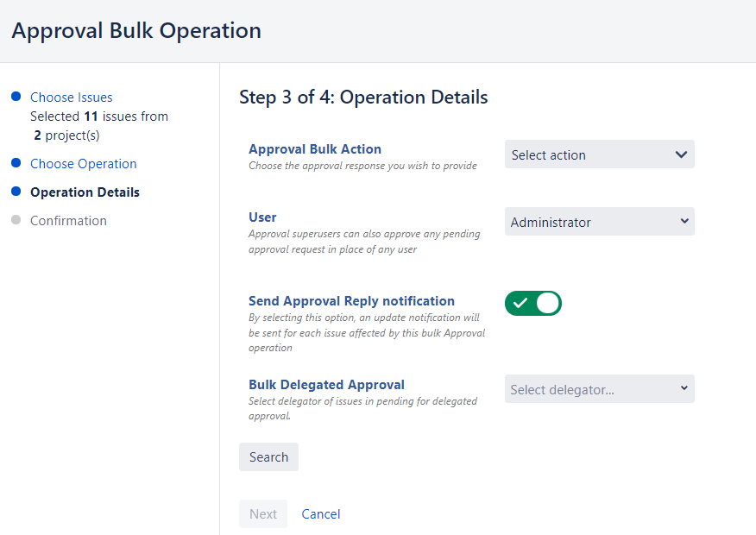
Task: Click the blue bullet beside Choose Operation
Action: point(16,163)
